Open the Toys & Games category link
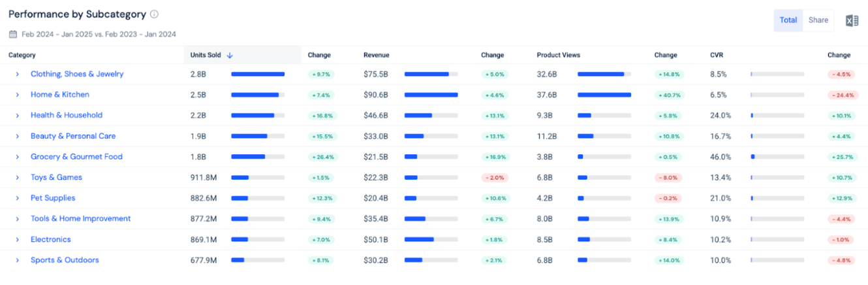This screenshot has height=285, width=868. click(x=56, y=177)
